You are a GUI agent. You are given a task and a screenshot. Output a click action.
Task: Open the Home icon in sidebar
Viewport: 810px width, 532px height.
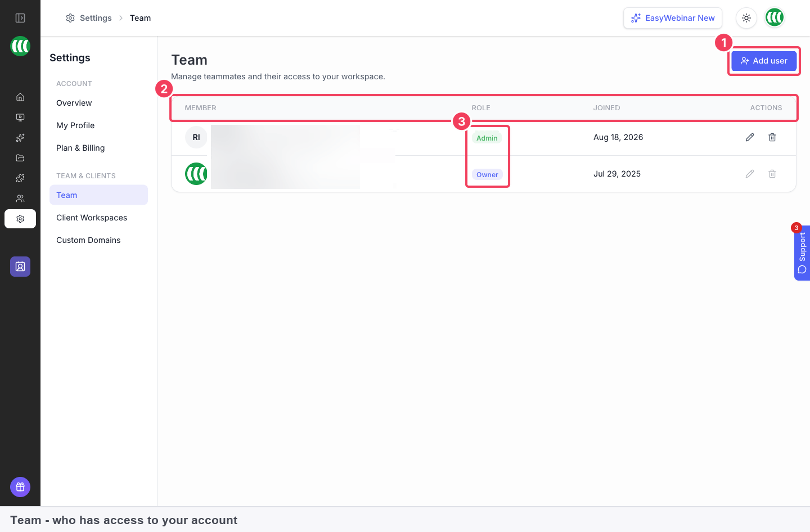point(20,97)
